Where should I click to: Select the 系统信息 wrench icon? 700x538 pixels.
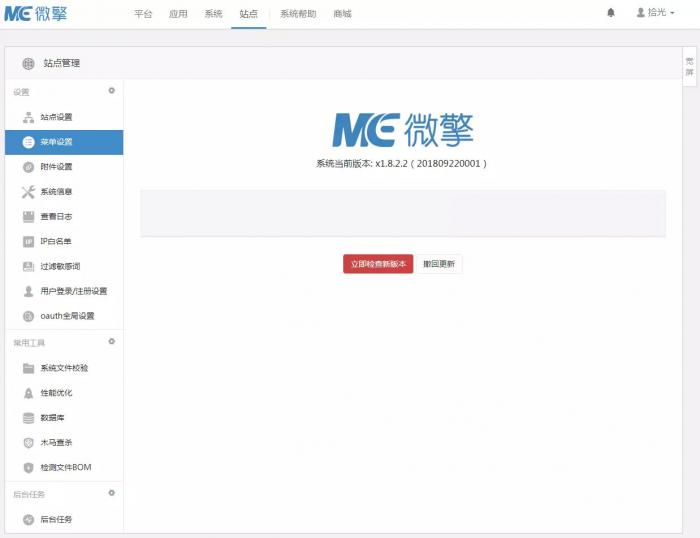29,192
